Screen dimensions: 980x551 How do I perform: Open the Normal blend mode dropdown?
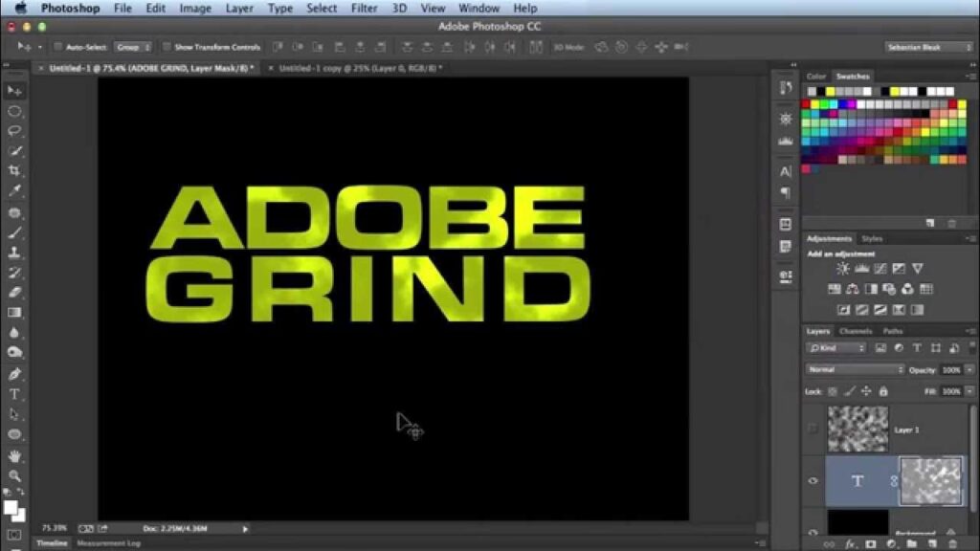(x=855, y=369)
